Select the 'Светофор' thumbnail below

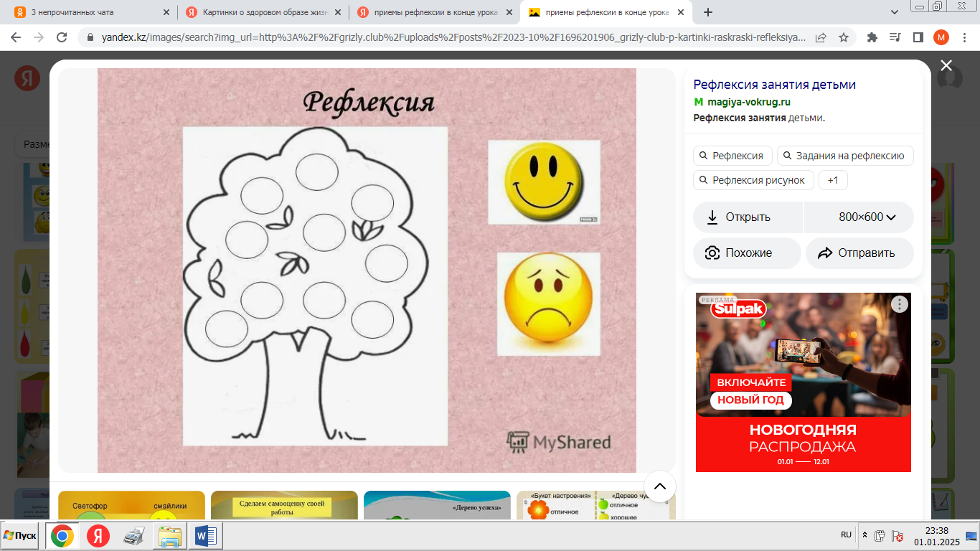(131, 506)
